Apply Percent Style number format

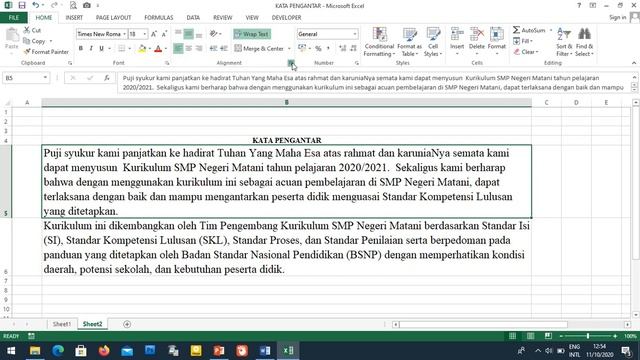pyautogui.click(x=318, y=49)
